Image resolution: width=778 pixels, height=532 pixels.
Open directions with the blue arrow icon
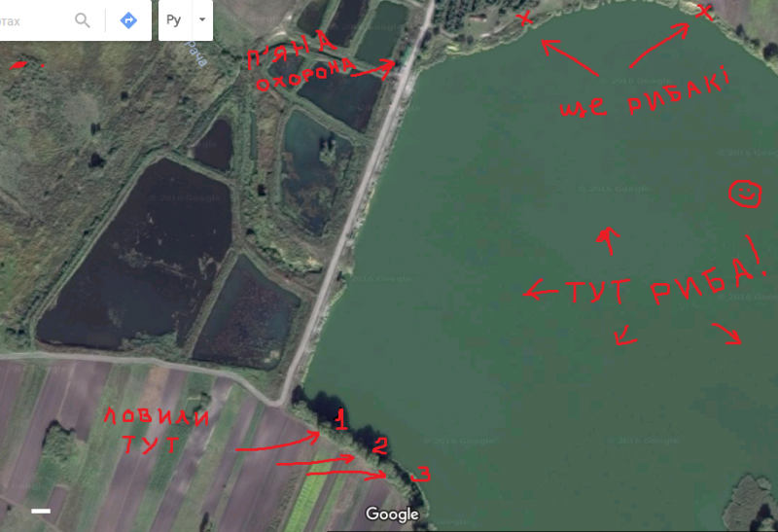128,20
